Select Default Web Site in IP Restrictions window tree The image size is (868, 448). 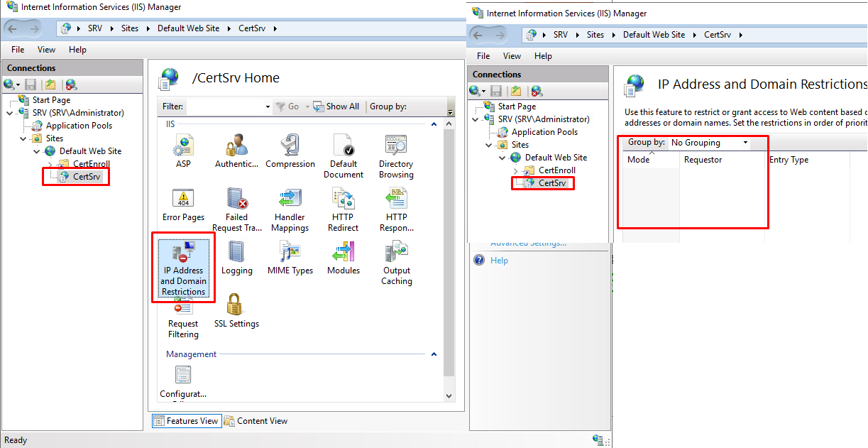pos(556,158)
